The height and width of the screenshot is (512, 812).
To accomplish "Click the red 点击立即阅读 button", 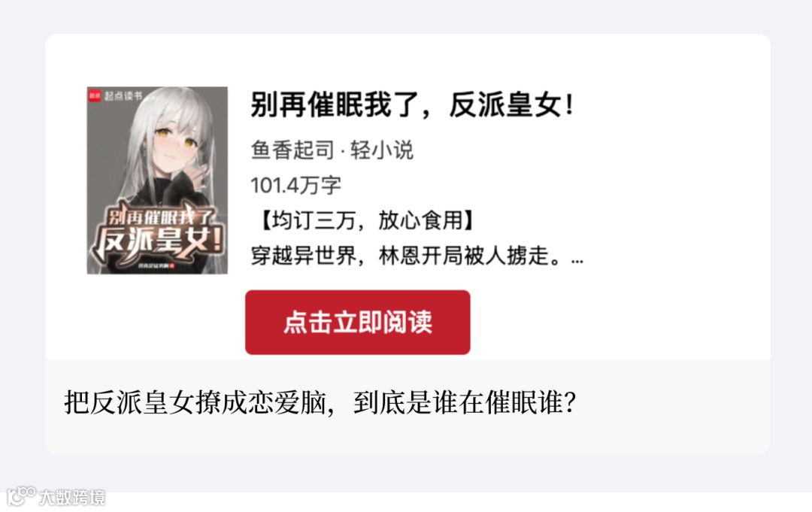I will coord(357,322).
